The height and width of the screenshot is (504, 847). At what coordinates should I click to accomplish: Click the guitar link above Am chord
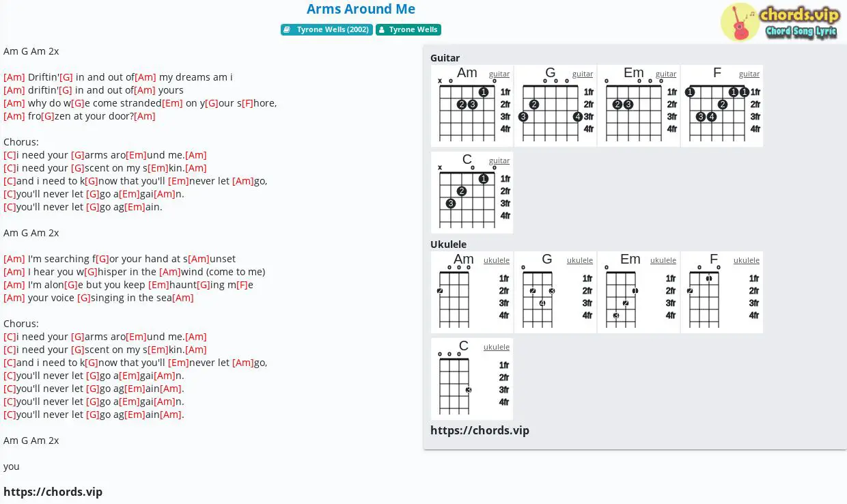[x=499, y=74]
